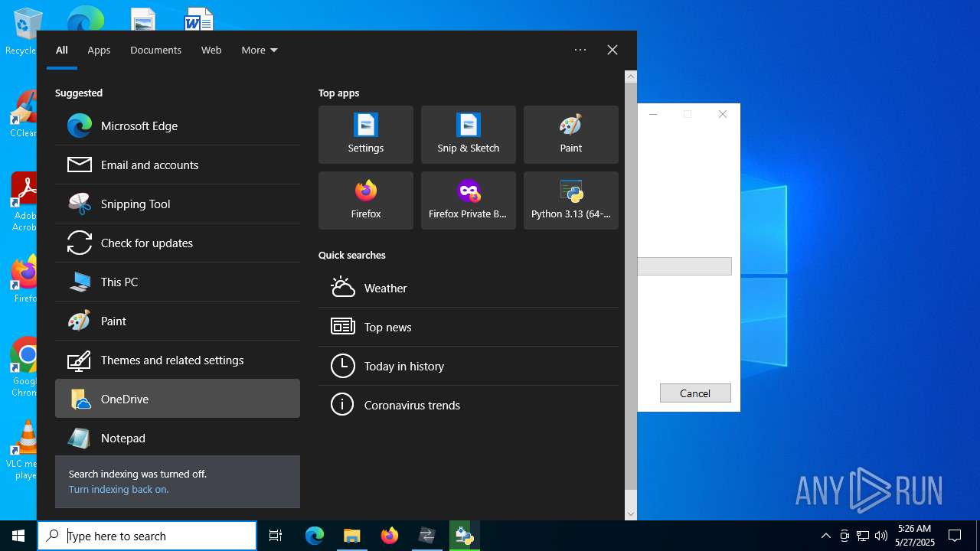
Task: Open Action Center notifications
Action: [955, 536]
